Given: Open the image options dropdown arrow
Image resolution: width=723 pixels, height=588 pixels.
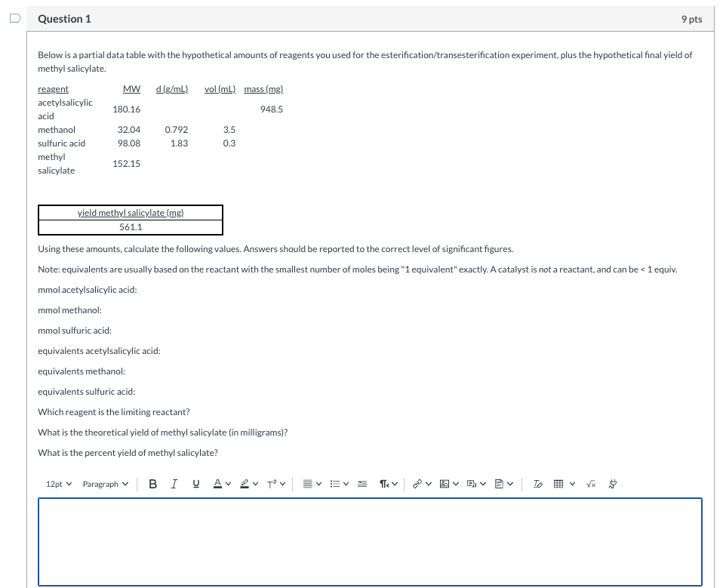Looking at the screenshot, I should pos(456,484).
